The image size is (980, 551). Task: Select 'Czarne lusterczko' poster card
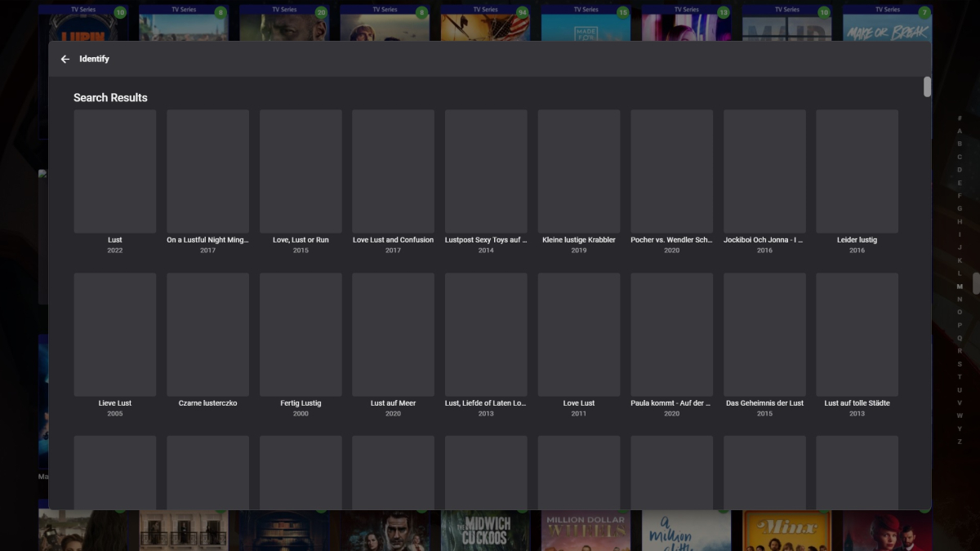point(207,335)
